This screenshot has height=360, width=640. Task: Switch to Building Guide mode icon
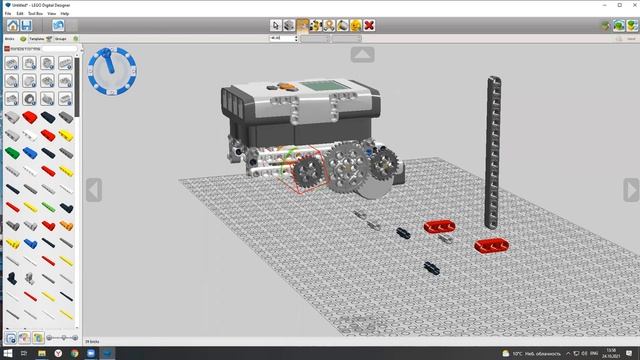[632, 26]
